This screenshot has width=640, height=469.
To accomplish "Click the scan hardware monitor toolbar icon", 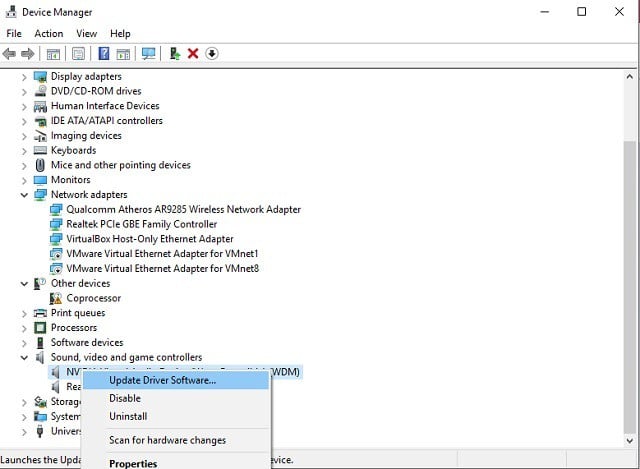I will coord(149,53).
